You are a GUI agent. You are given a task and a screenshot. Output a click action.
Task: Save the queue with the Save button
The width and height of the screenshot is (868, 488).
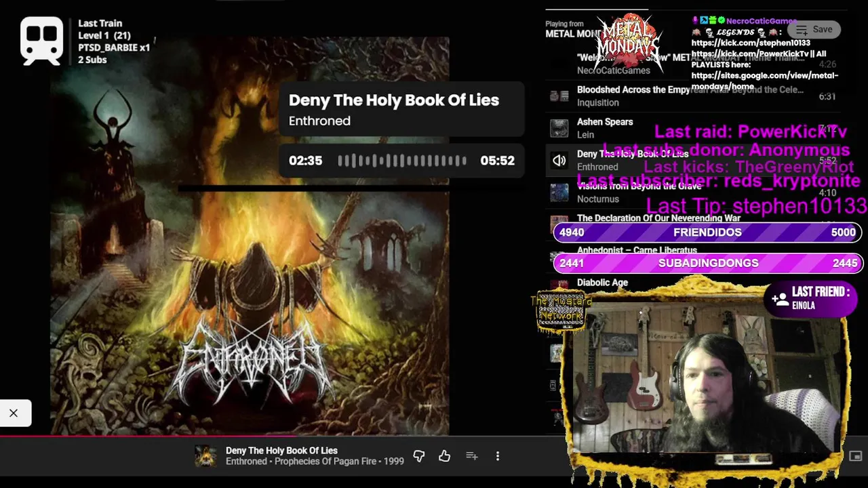click(x=814, y=29)
